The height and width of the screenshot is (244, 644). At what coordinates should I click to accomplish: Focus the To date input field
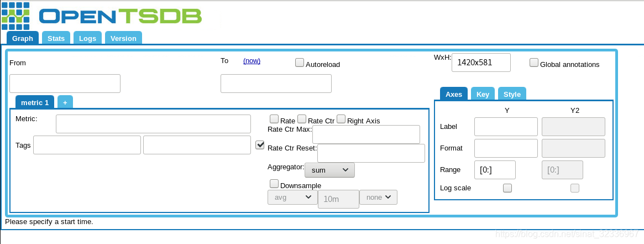[x=276, y=84]
